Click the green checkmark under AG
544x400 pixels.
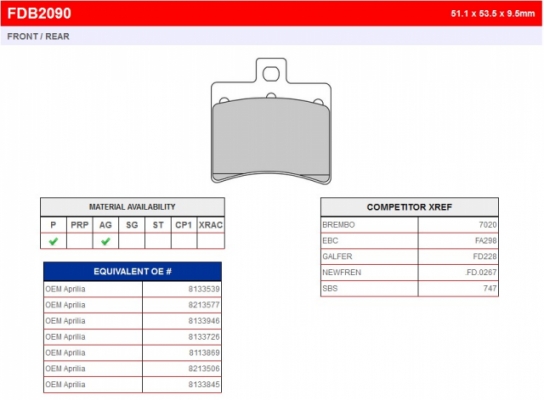click(x=105, y=241)
